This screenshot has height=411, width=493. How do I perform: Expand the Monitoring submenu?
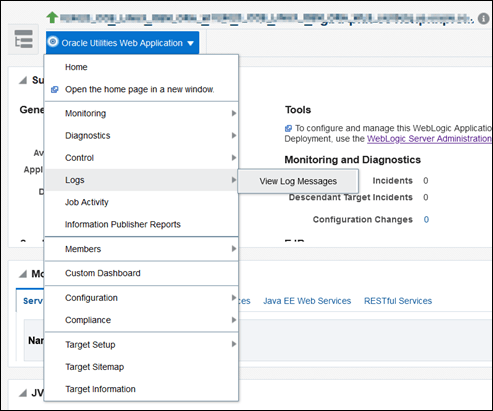[141, 113]
